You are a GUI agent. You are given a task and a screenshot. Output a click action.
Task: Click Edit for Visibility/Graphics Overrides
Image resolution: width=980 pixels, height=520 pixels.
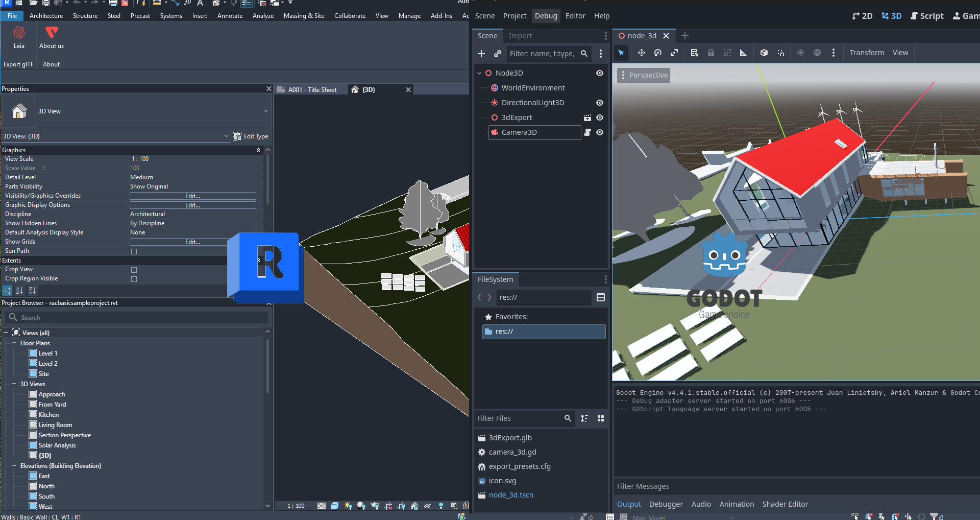tap(192, 196)
